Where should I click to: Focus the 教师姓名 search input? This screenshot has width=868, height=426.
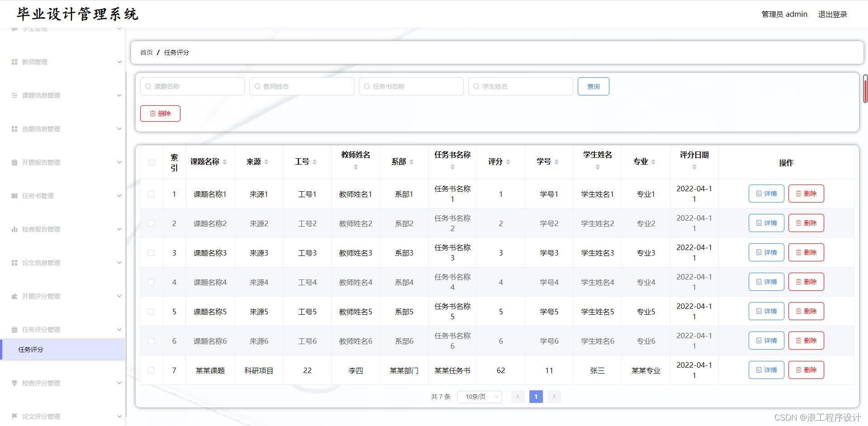pos(302,86)
